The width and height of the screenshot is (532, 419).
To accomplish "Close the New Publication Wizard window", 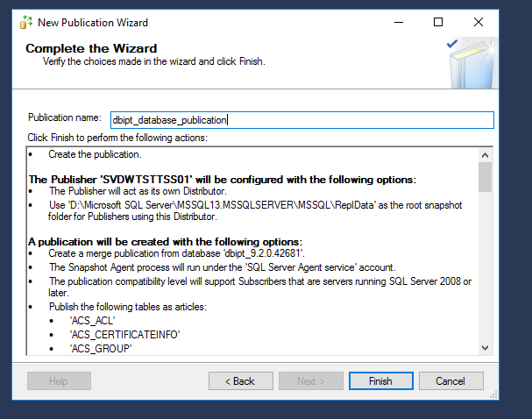I will coord(479,23).
